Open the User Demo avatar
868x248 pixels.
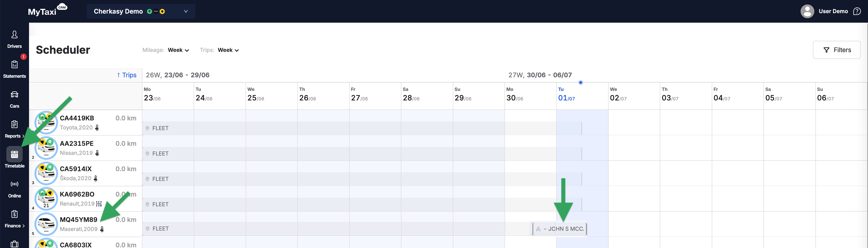coord(807,12)
